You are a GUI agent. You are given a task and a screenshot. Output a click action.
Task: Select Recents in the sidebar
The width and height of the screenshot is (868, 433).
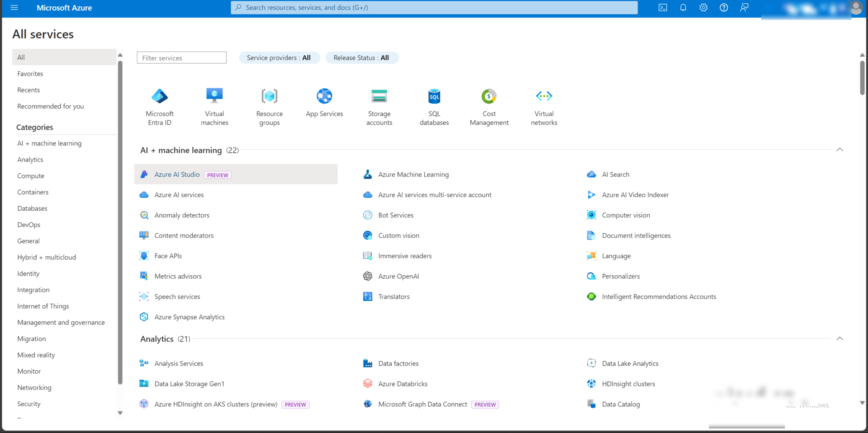pos(28,89)
